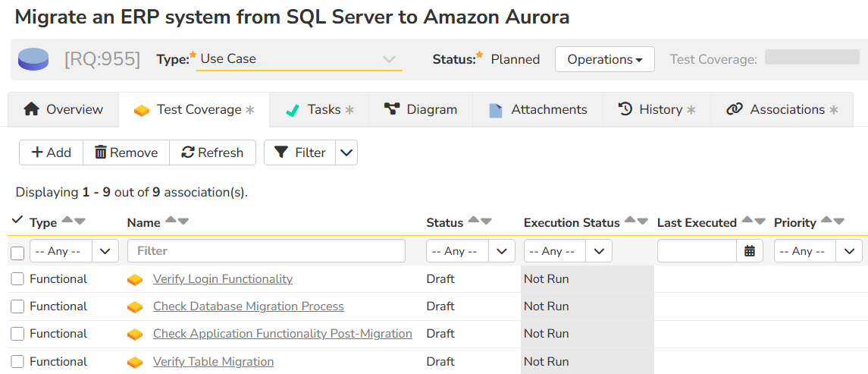
Task: Click the calendar icon in Last Executed filter
Action: pos(749,251)
